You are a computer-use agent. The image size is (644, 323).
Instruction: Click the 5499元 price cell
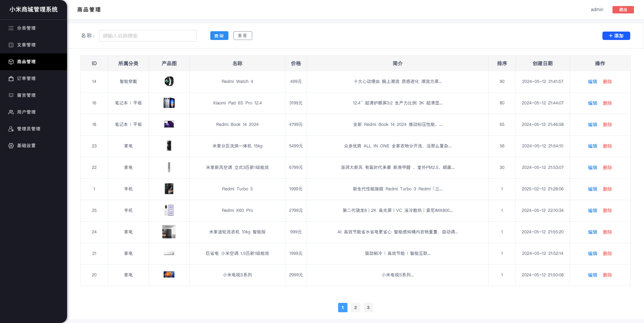click(296, 146)
